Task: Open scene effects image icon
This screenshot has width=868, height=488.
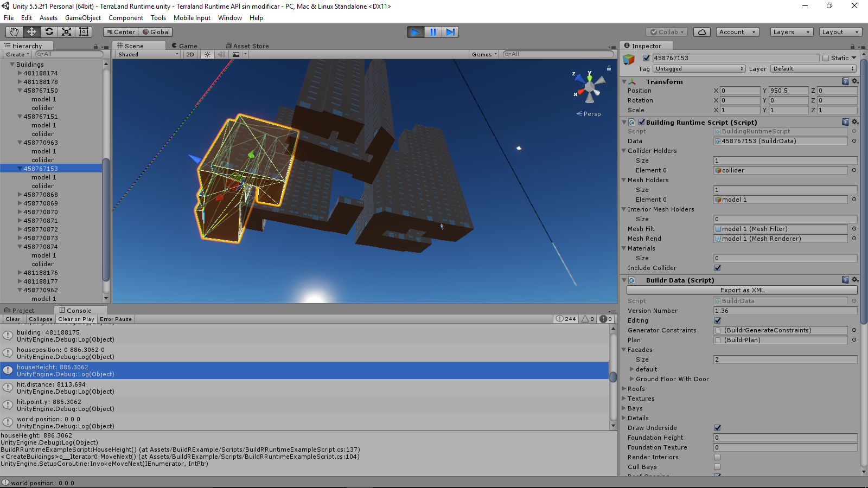Action: tap(236, 54)
